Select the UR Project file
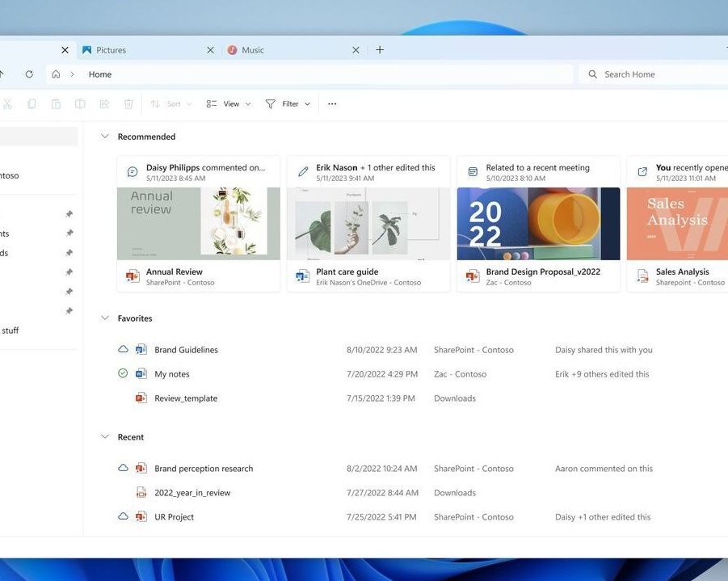 (174, 517)
